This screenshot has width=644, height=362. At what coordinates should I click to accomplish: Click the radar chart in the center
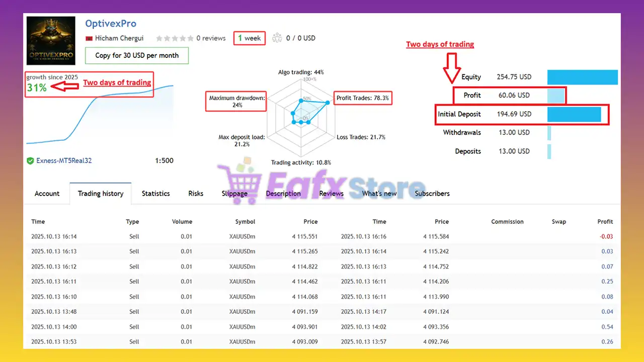[301, 113]
